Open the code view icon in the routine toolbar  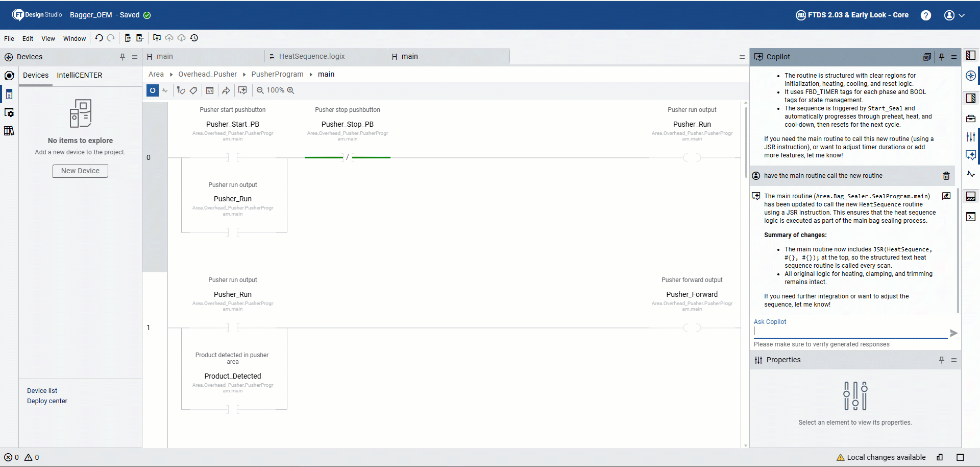(x=210, y=90)
